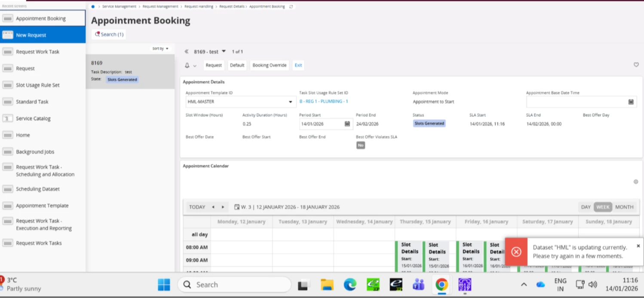Open Appointment Booking in recent screens
This screenshot has width=644, height=298.
[x=43, y=18]
